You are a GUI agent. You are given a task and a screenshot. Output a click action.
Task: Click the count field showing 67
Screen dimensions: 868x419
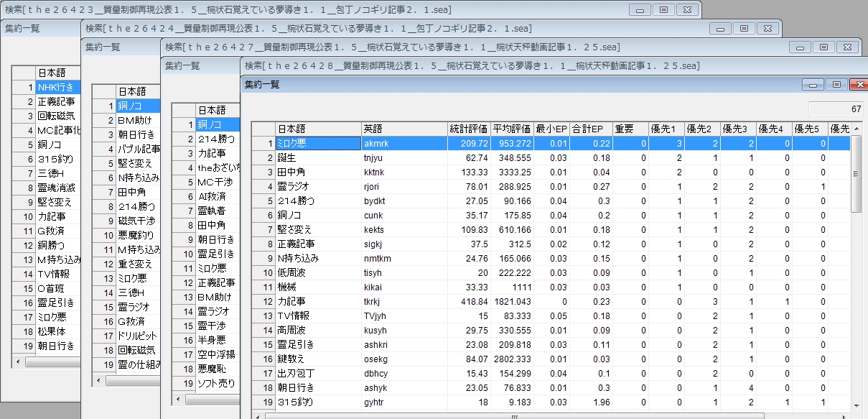tap(836, 109)
